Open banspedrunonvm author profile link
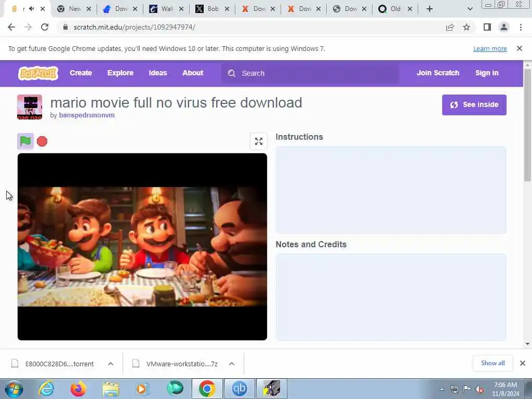The width and height of the screenshot is (532, 399). 87,115
